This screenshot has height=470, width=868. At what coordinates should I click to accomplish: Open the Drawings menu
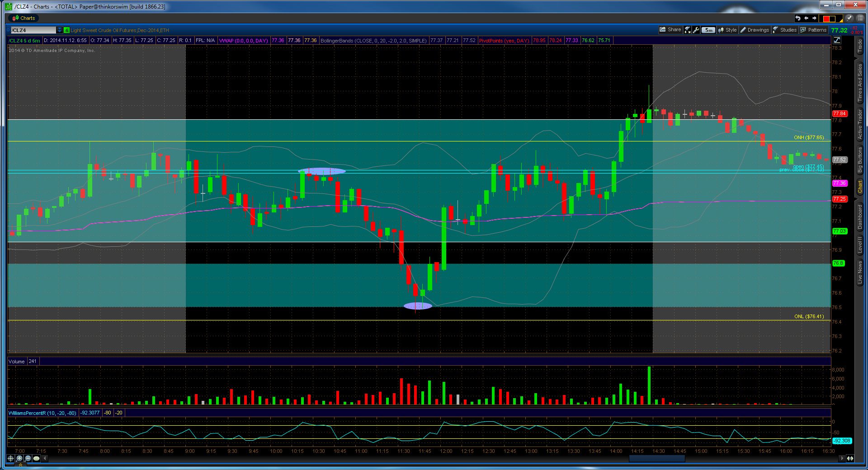point(755,30)
